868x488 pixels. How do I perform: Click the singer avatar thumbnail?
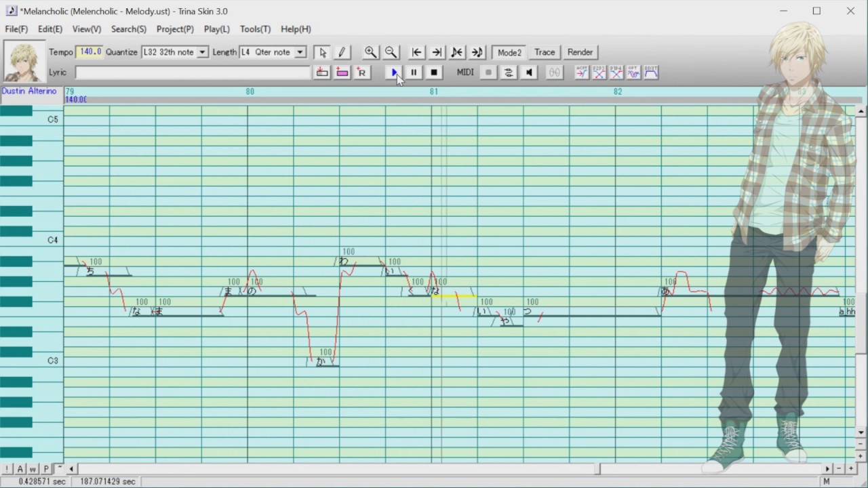pos(24,62)
